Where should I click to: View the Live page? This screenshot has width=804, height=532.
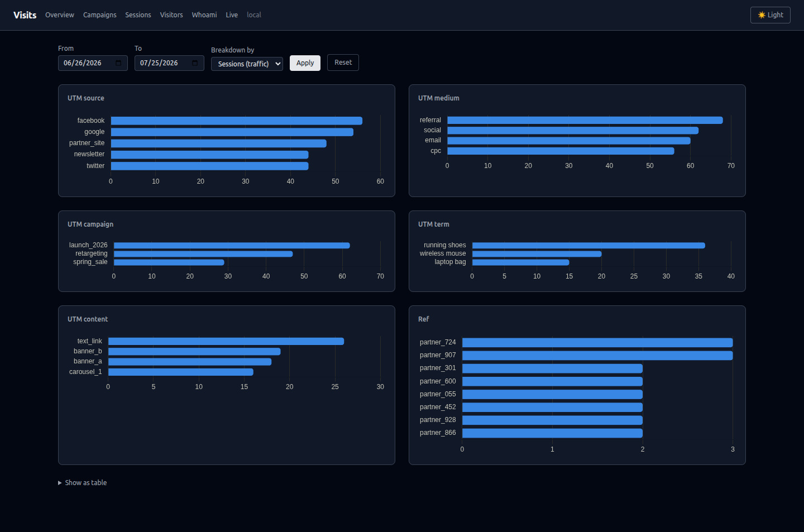232,15
